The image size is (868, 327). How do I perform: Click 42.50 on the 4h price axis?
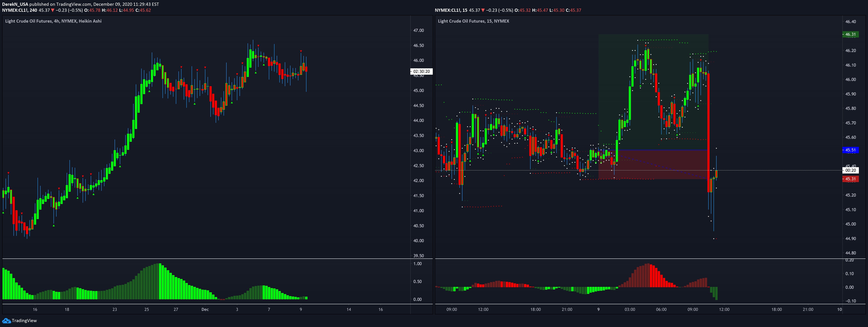pyautogui.click(x=419, y=166)
